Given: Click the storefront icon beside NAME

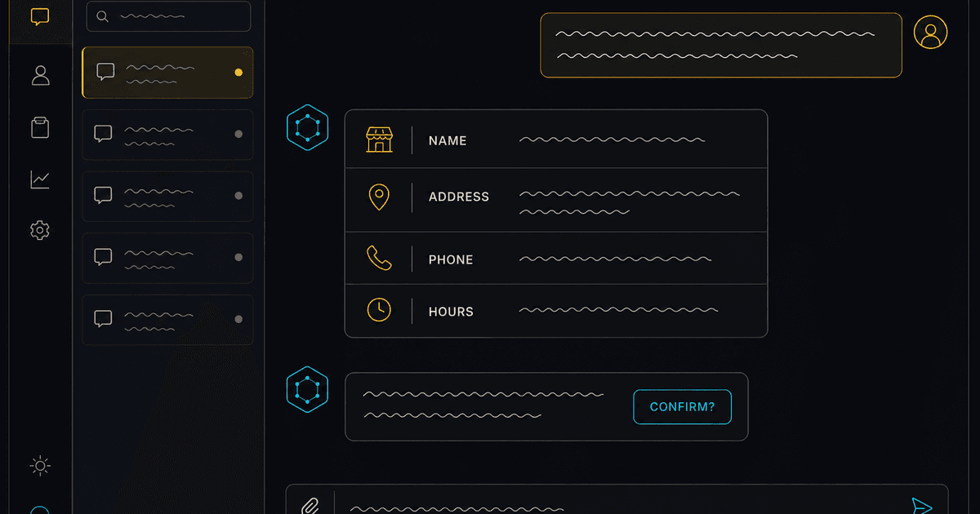Looking at the screenshot, I should click(379, 140).
